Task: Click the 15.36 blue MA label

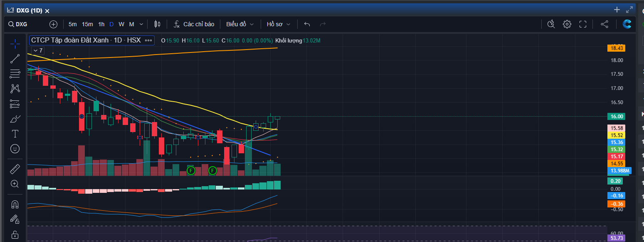Action: pos(616,142)
